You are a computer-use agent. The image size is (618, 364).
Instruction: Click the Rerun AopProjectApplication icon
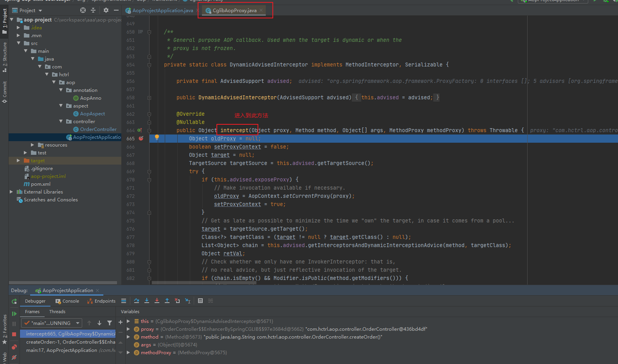pos(14,301)
